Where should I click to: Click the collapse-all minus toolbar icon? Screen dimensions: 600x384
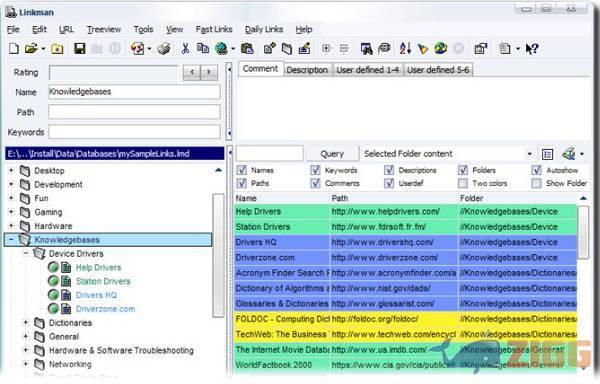(x=344, y=48)
